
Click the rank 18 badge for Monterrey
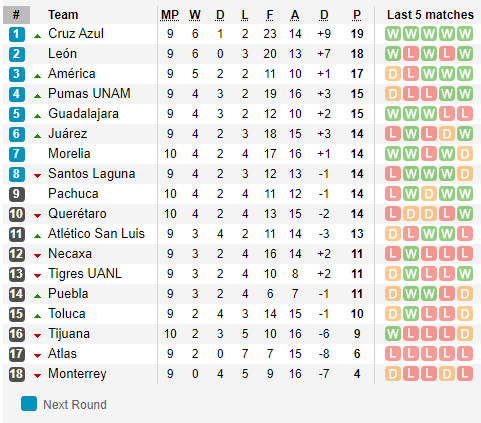(16, 374)
